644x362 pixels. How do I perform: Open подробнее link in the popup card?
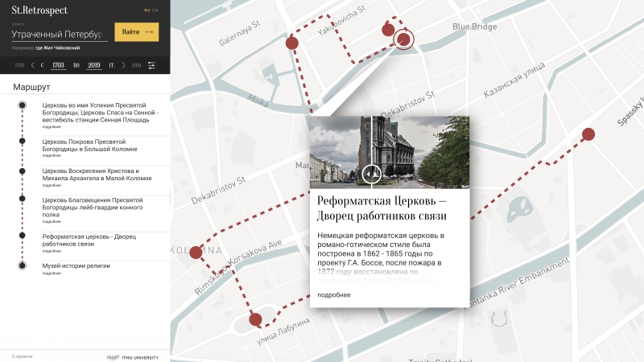click(333, 295)
